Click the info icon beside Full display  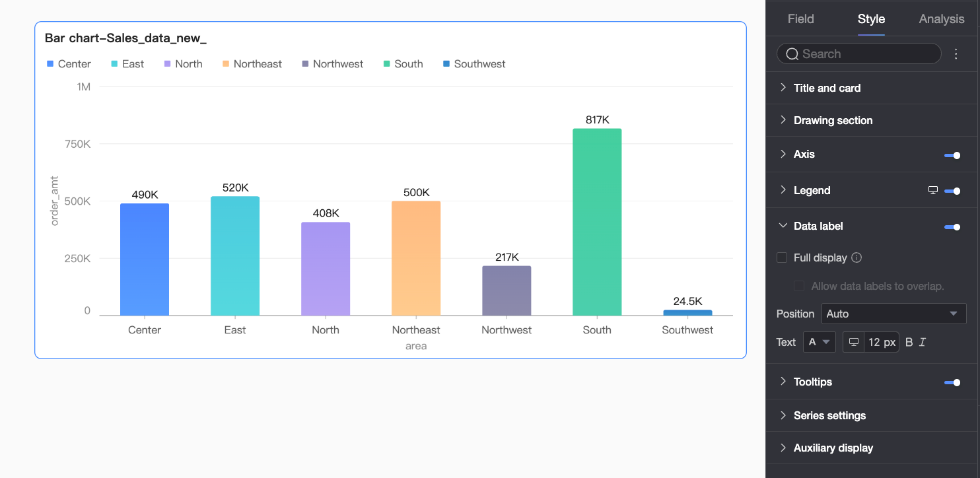tap(857, 257)
